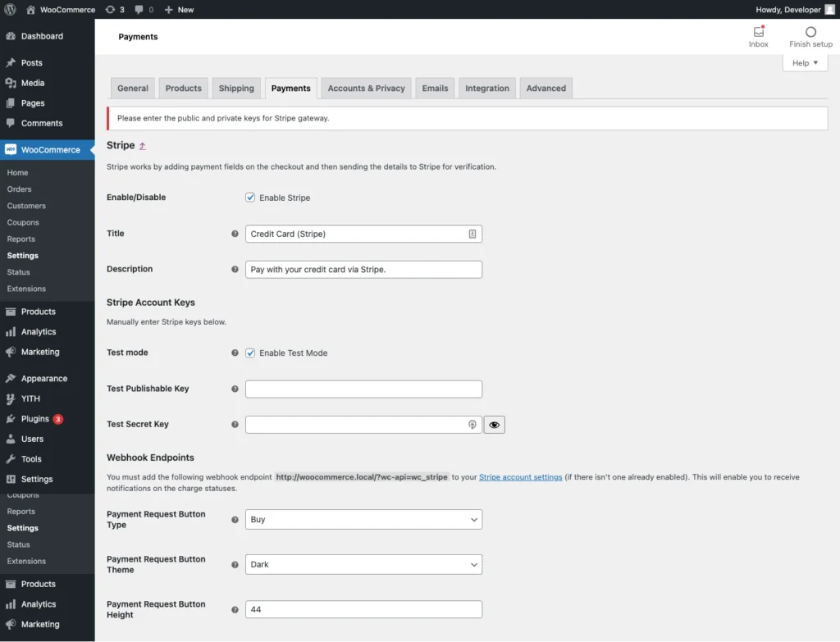840x642 pixels.
Task: Open Reports below Coupons in upper submenu
Action: 21,239
